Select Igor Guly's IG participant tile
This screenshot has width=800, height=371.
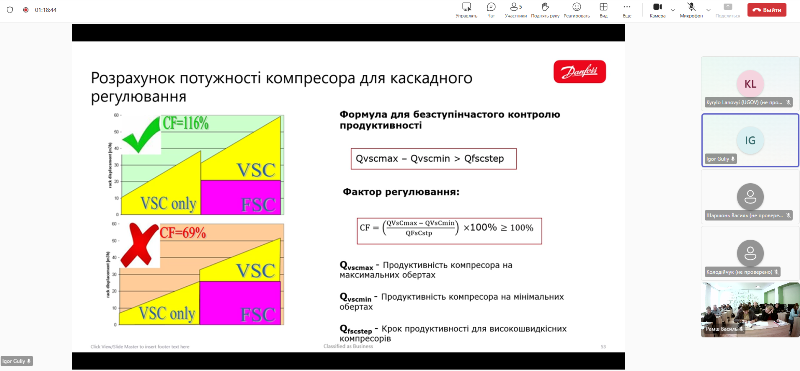pos(750,140)
